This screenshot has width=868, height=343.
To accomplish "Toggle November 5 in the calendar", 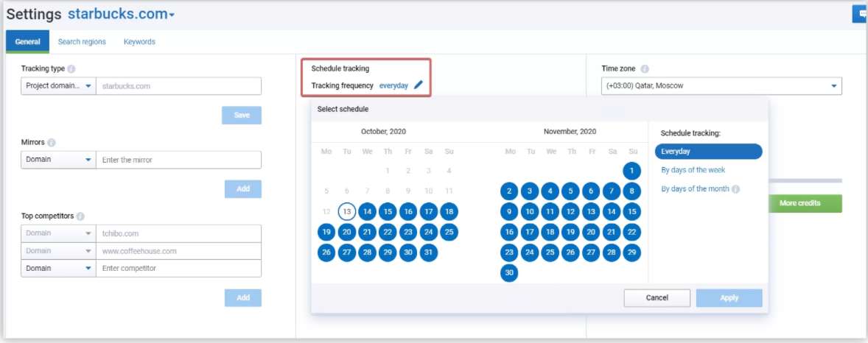I will 570,191.
